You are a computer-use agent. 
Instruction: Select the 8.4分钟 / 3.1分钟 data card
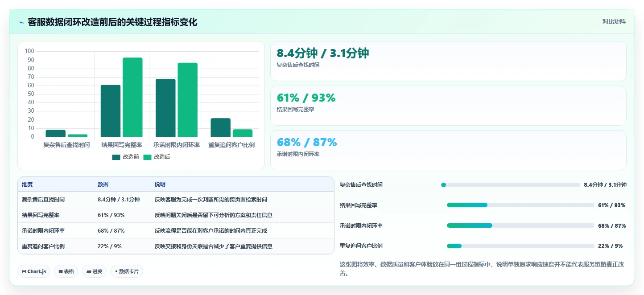pyautogui.click(x=448, y=61)
